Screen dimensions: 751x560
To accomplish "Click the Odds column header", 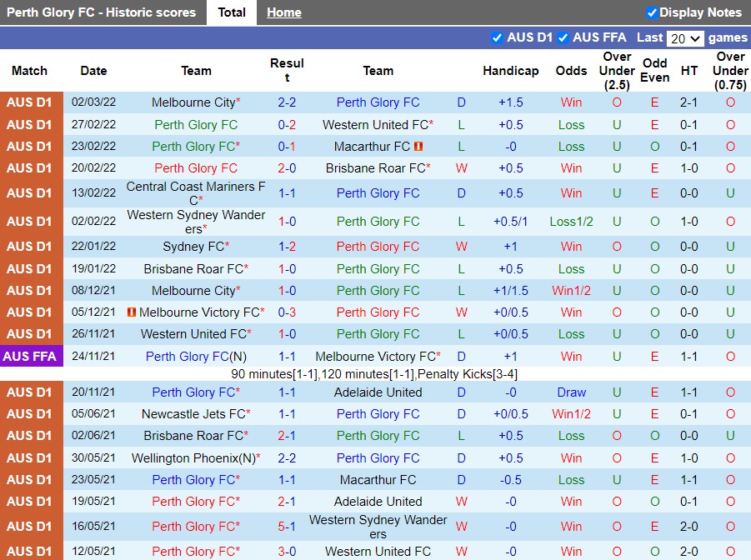I will tap(572, 71).
